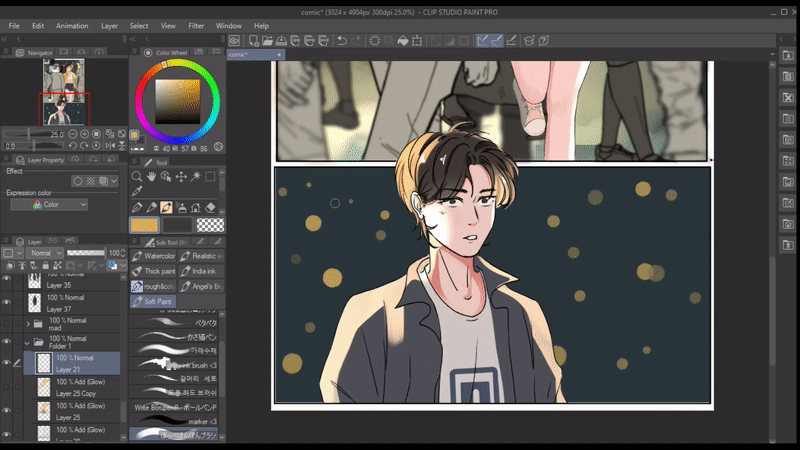Screen dimensions: 800x450
Task: Open the help question mark icon
Action: [x=544, y=41]
